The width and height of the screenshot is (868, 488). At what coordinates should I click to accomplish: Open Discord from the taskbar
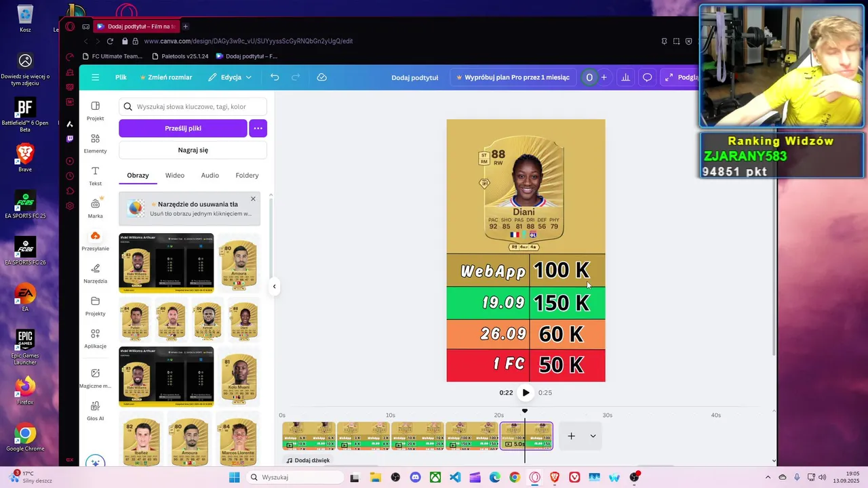click(x=415, y=477)
